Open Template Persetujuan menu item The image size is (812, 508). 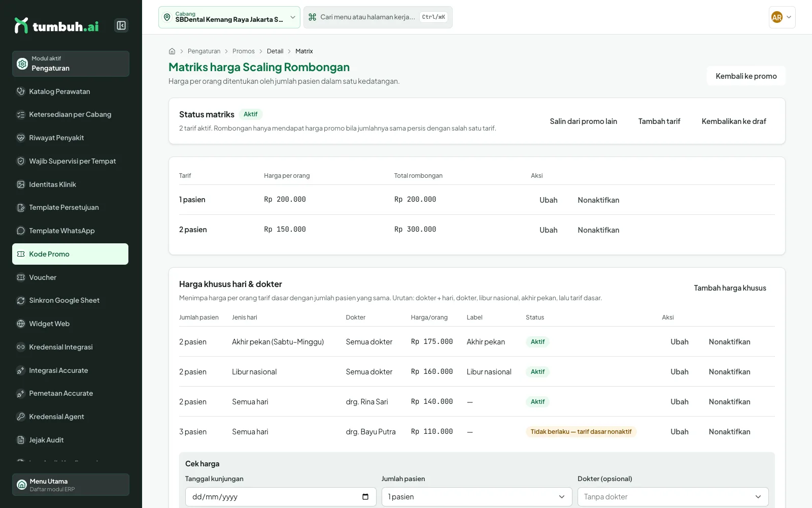point(70,207)
